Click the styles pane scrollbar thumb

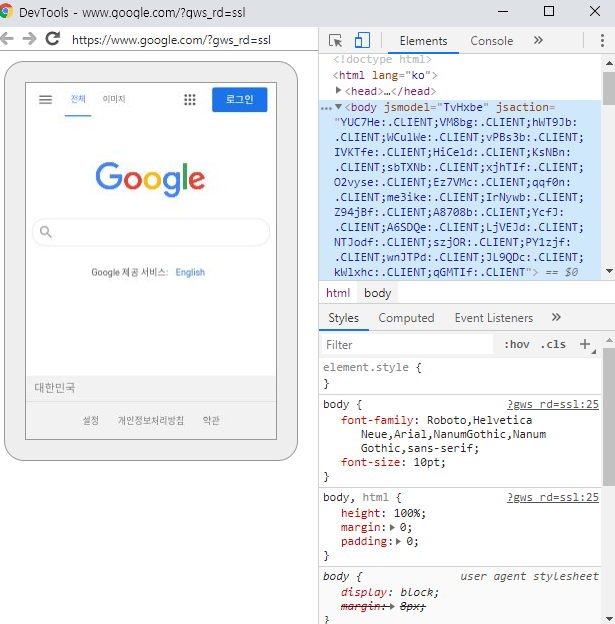tap(609, 417)
